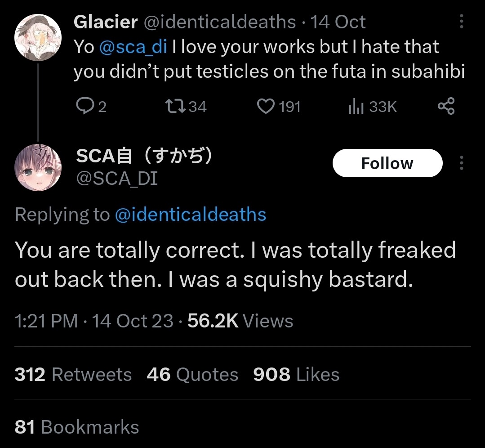Open SCA_DI's profile avatar

tap(38, 167)
